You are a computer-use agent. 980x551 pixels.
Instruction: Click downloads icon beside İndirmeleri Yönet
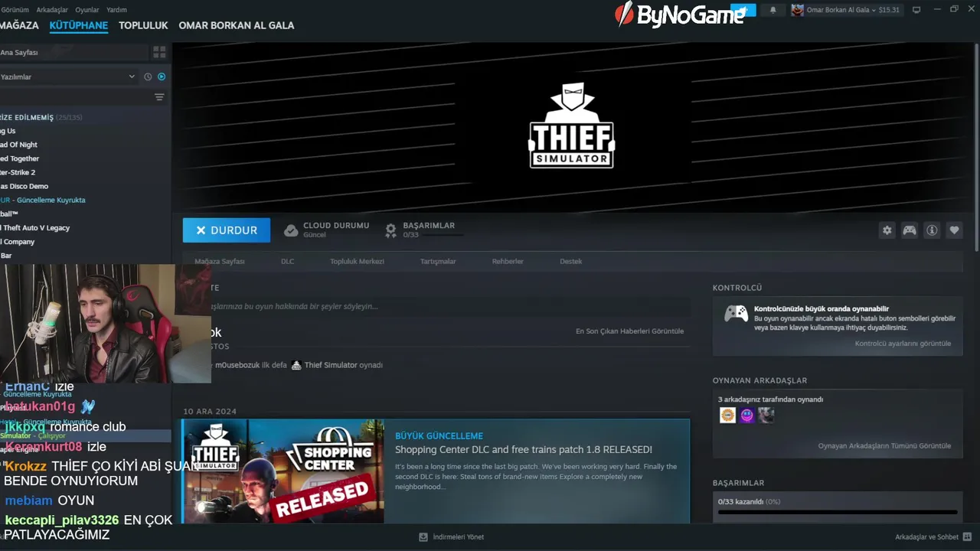coord(423,537)
